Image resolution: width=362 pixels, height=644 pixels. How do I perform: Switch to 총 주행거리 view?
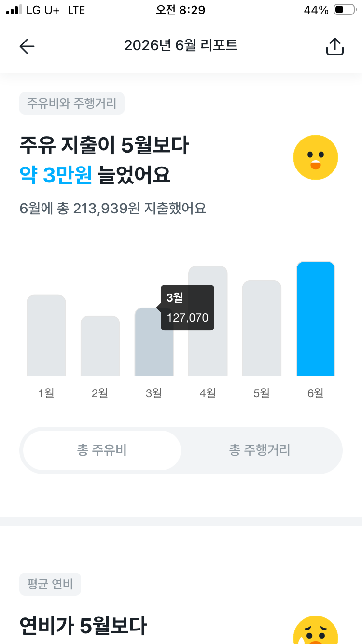[260, 450]
